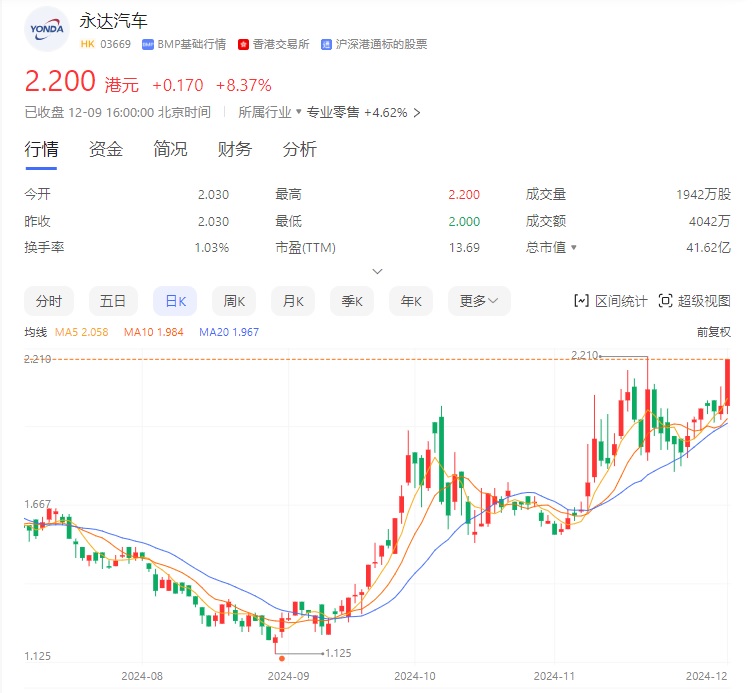The width and height of the screenshot is (753, 693).
Task: Click the red dot low-price marker
Action: [x=282, y=658]
